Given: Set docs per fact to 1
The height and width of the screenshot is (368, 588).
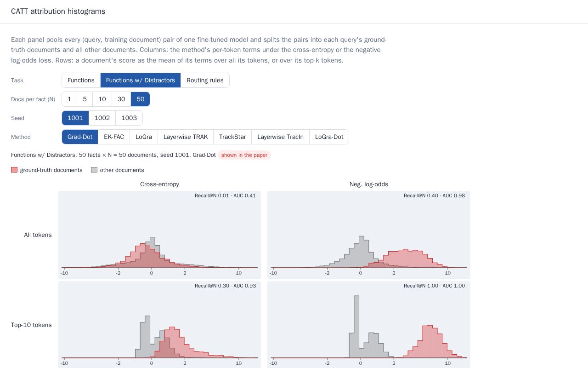Looking at the screenshot, I should coord(69,99).
